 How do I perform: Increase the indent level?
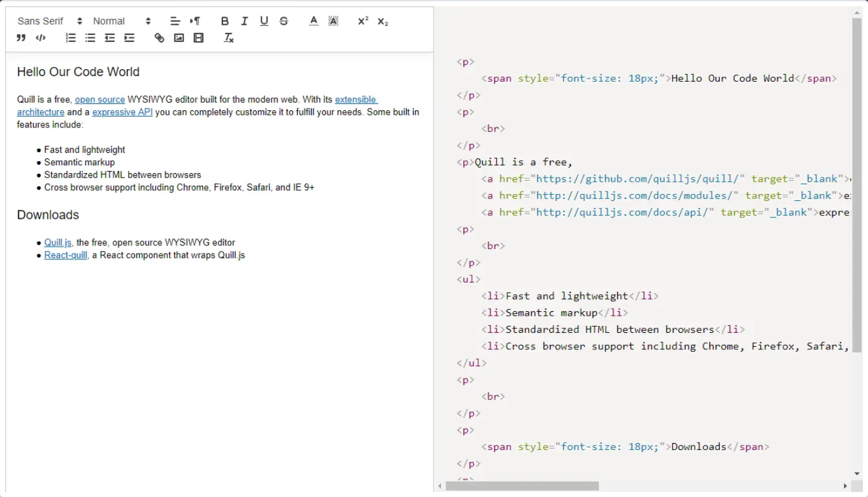click(x=129, y=37)
